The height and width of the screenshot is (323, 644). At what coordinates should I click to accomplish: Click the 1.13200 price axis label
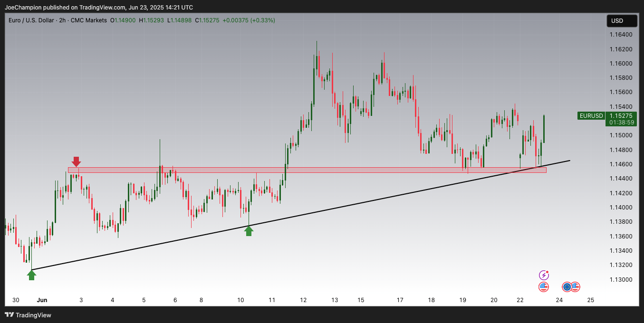click(621, 265)
